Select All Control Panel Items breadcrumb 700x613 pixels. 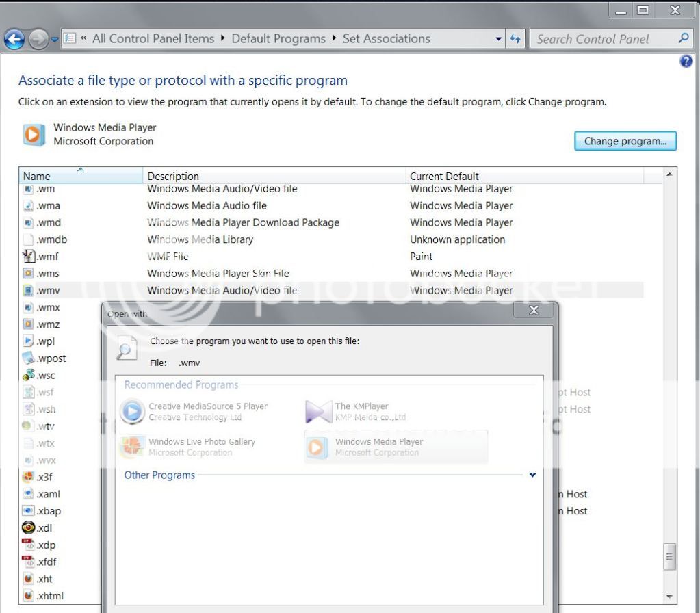point(153,39)
